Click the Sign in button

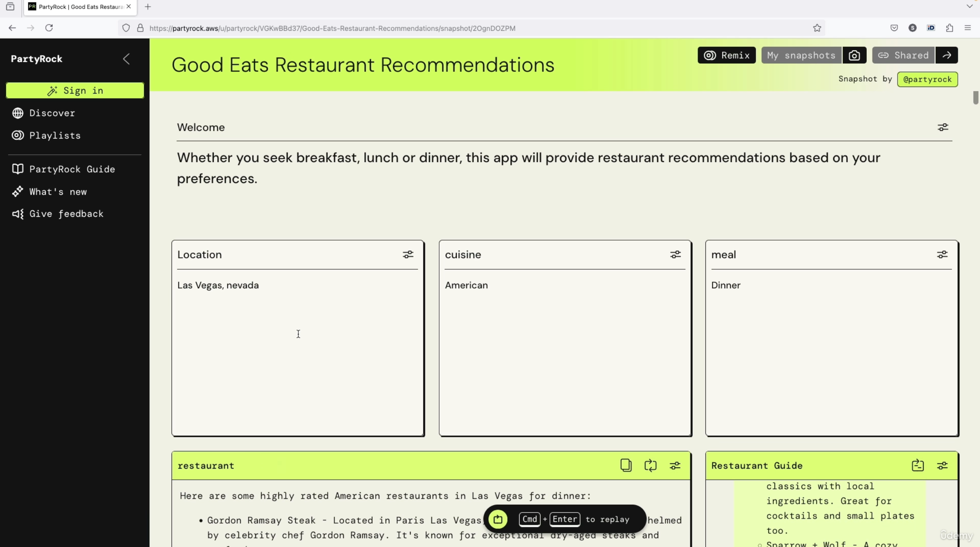[x=75, y=90]
